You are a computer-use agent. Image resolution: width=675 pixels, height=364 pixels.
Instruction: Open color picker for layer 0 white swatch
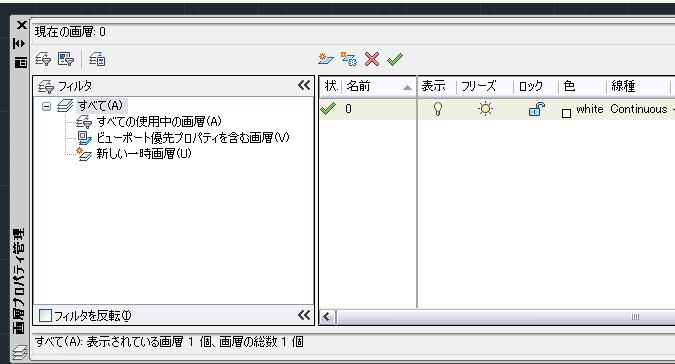click(567, 113)
